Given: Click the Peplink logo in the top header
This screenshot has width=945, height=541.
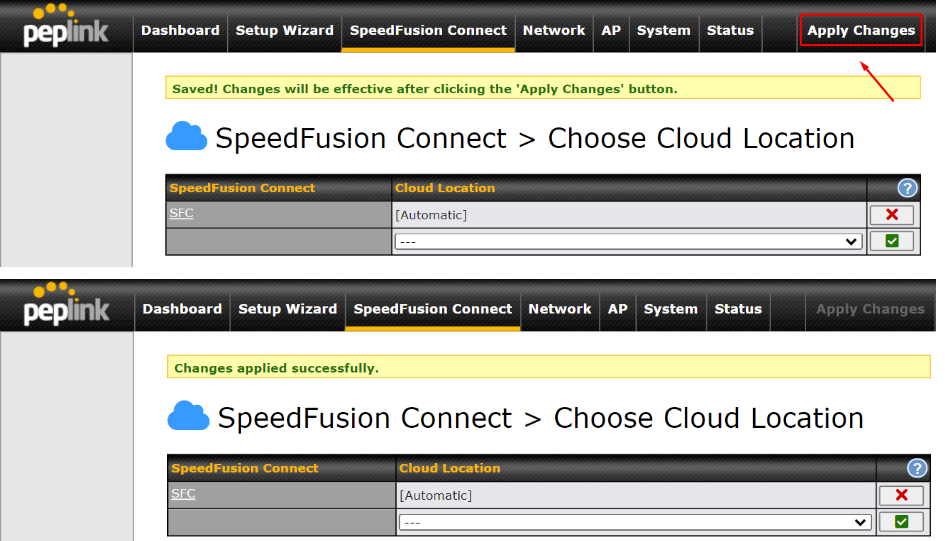Looking at the screenshot, I should point(66,26).
